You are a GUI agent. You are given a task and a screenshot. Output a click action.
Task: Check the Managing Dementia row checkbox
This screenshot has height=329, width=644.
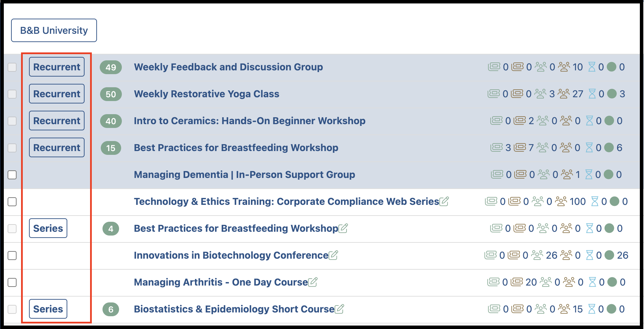[12, 175]
